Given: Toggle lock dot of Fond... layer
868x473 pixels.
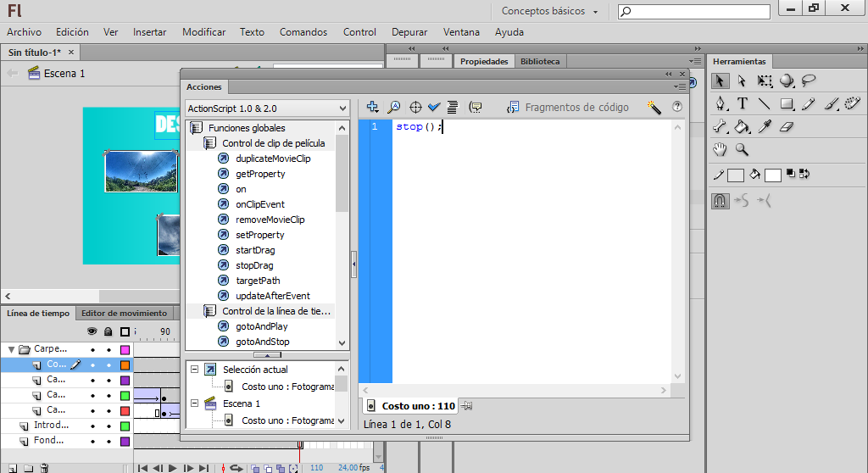Looking at the screenshot, I should (108, 442).
